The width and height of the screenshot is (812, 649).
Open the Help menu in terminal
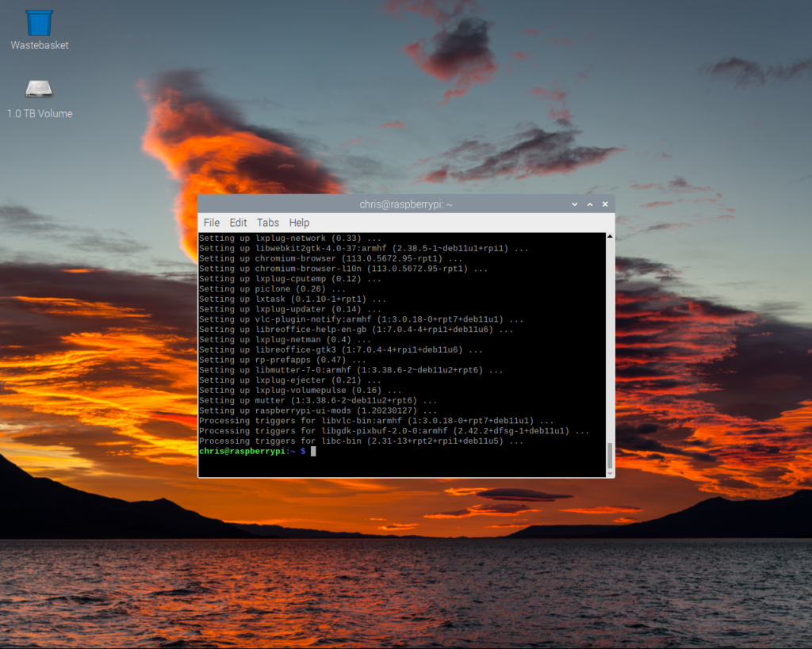299,223
